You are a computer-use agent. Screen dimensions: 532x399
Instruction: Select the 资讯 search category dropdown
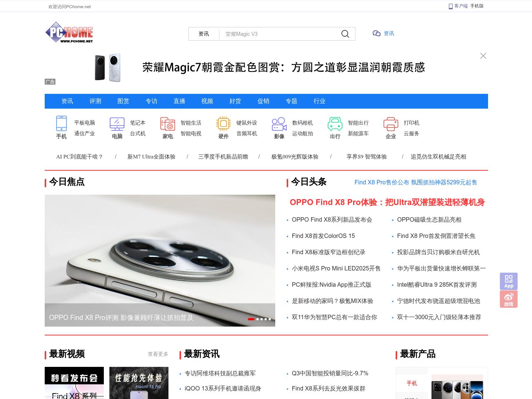204,34
